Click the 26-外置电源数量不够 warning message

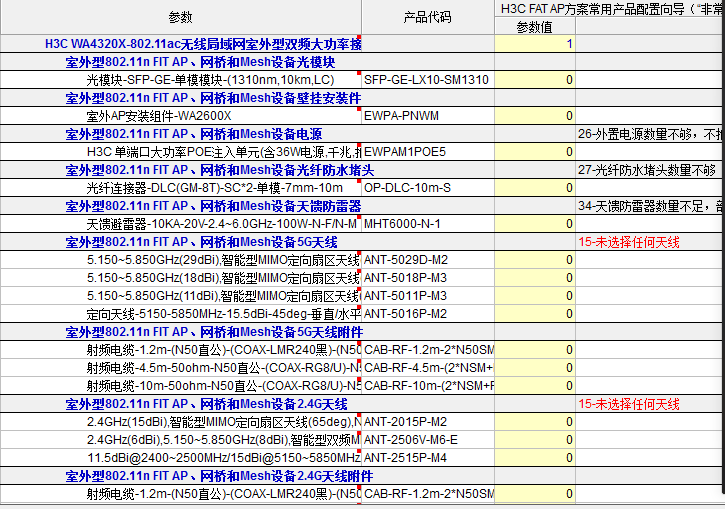tap(650, 134)
